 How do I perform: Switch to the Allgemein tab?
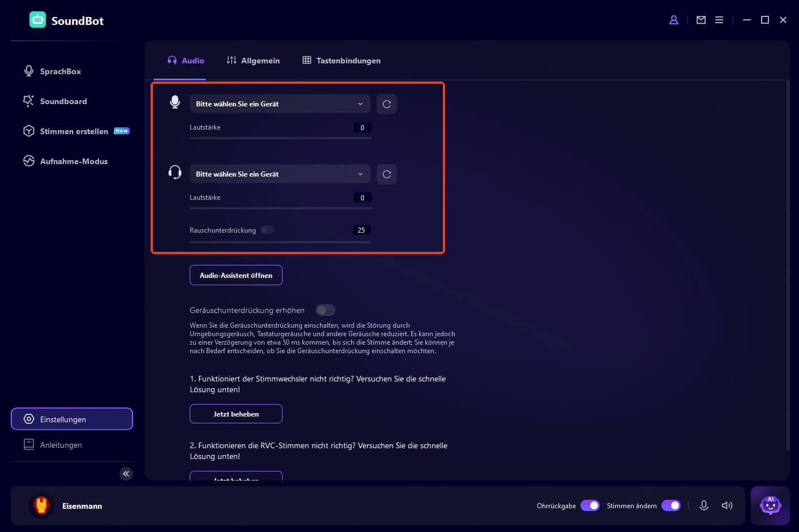tap(253, 61)
